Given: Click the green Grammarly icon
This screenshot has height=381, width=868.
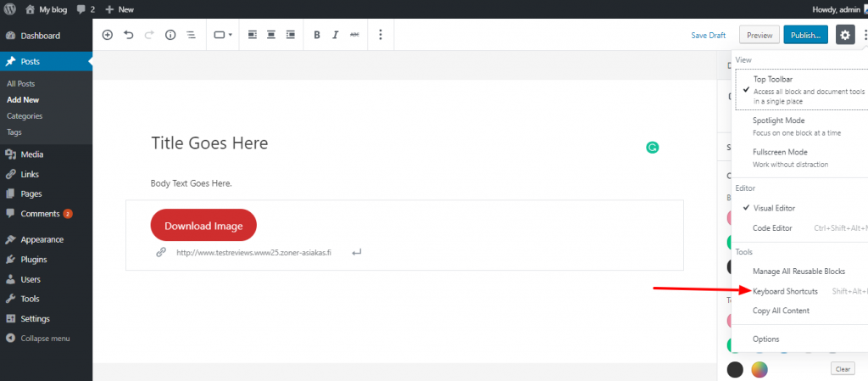Looking at the screenshot, I should pyautogui.click(x=653, y=148).
